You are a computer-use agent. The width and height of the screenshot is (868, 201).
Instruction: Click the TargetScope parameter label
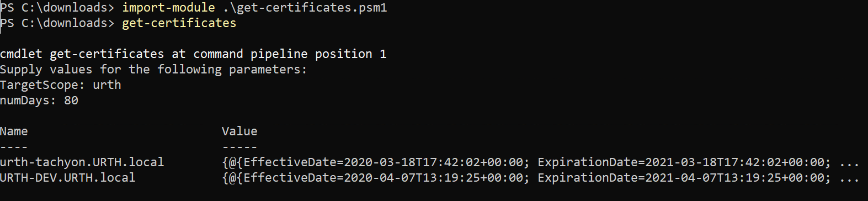point(42,85)
